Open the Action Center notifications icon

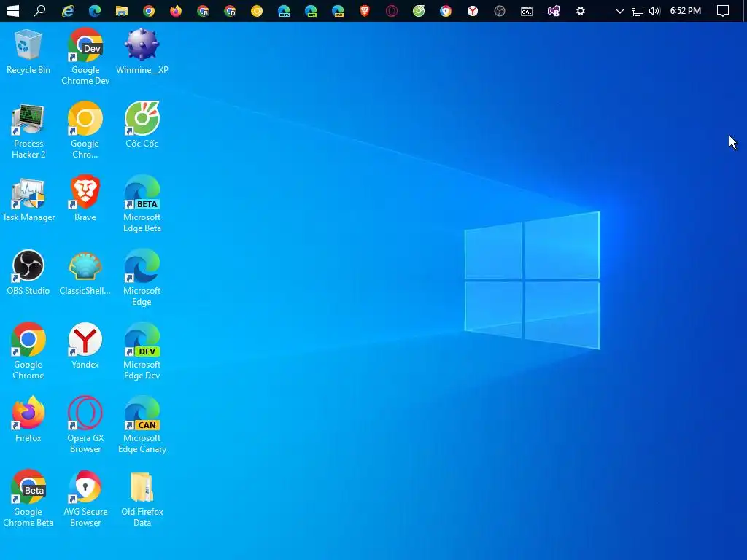pos(723,10)
